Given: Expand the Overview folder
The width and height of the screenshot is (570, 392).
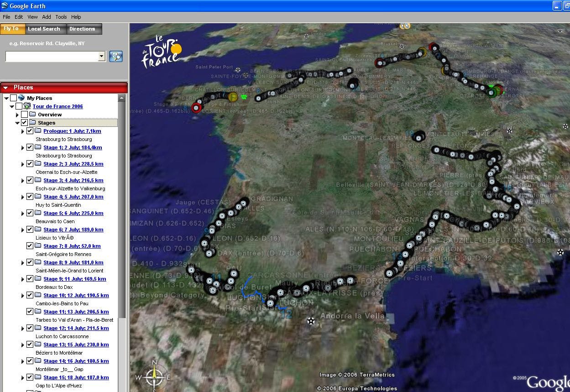Looking at the screenshot, I should click(x=17, y=114).
